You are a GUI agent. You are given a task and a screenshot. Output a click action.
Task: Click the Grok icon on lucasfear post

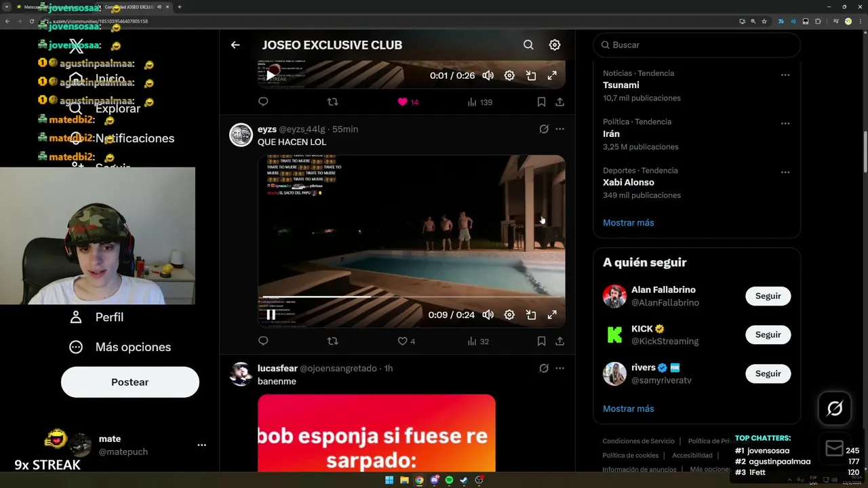[544, 368]
